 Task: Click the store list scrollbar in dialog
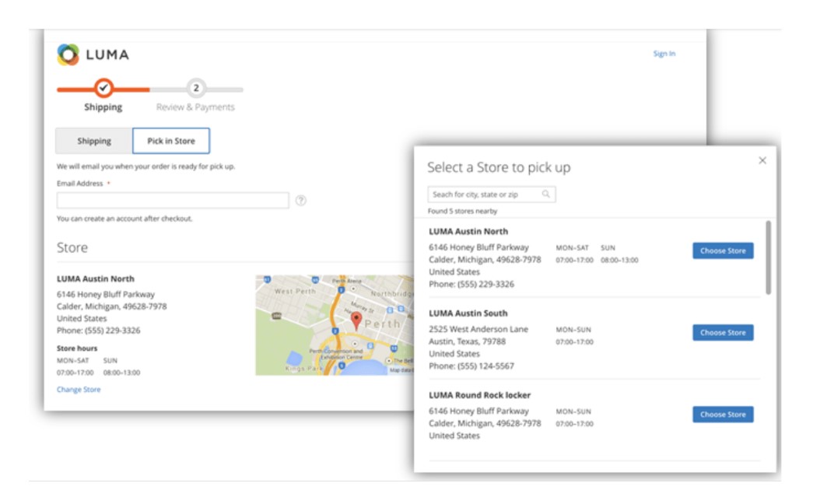pyautogui.click(x=768, y=257)
